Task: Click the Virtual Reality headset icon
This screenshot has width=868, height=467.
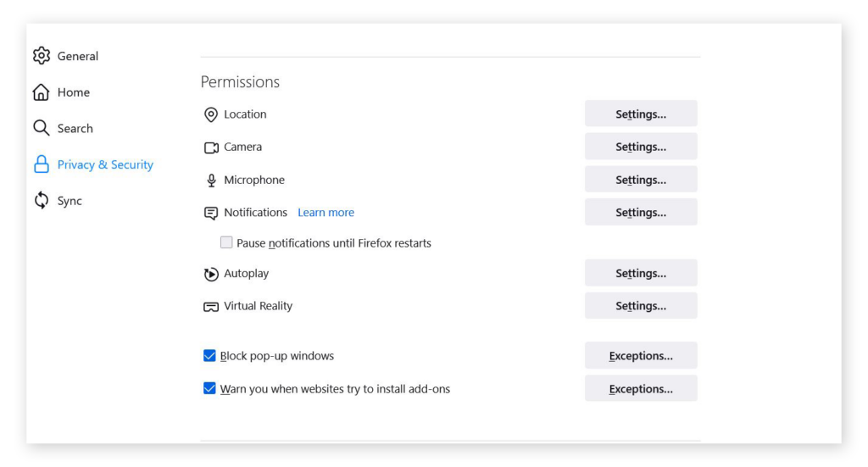Action: pos(211,307)
